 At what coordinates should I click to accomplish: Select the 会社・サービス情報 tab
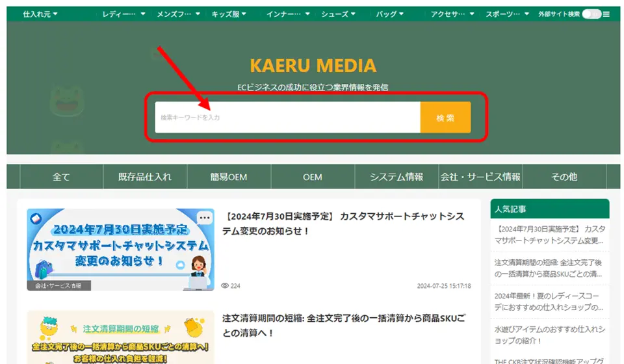click(x=480, y=177)
